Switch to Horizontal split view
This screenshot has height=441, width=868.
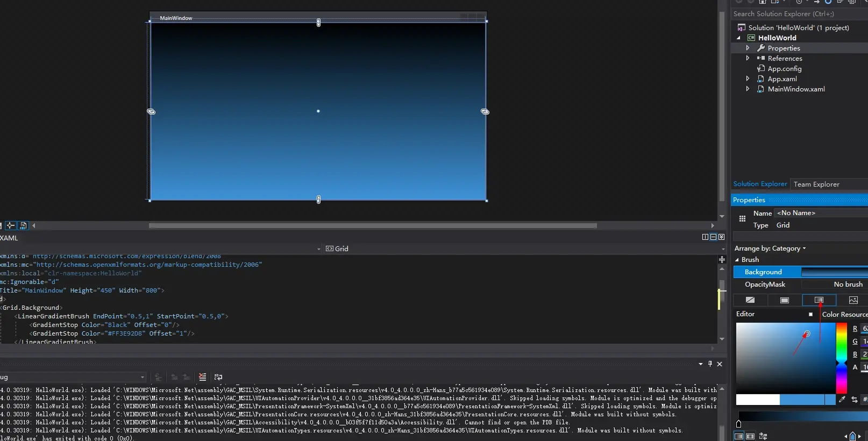click(713, 237)
